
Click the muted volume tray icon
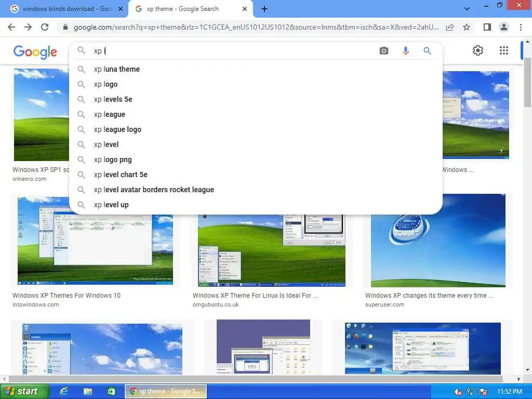(x=458, y=392)
